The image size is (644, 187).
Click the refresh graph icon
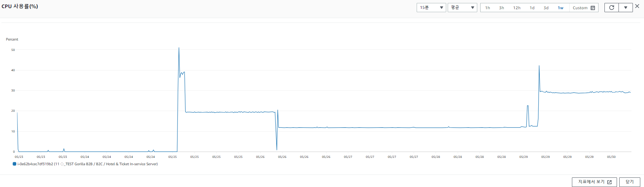[x=611, y=7]
